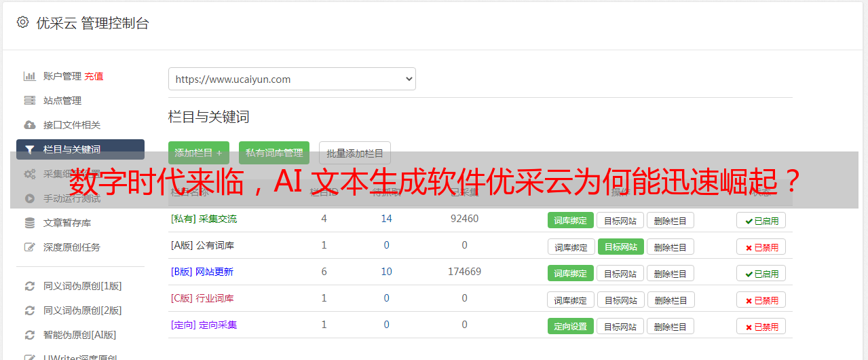Screen dimensions: 868x360
Task: Toggle the 已禁用 status of 定向采集
Action: point(761,326)
